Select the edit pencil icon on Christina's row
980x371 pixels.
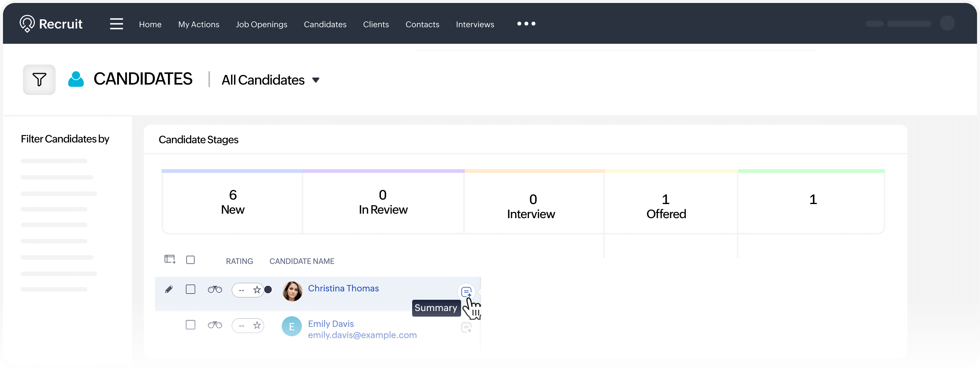click(169, 289)
